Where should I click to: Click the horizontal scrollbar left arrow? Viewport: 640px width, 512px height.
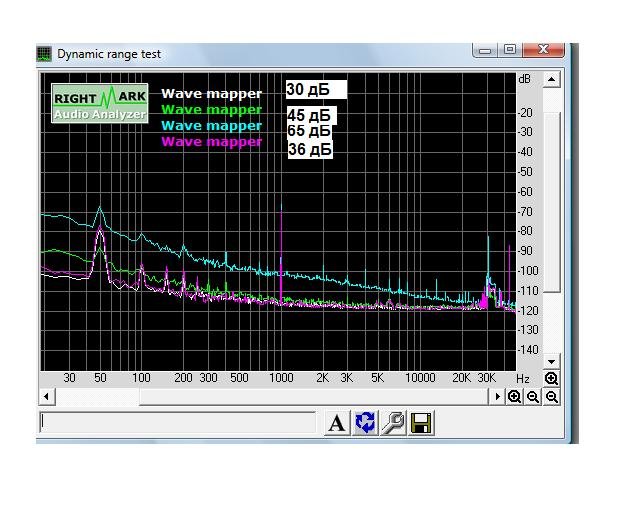click(x=47, y=396)
